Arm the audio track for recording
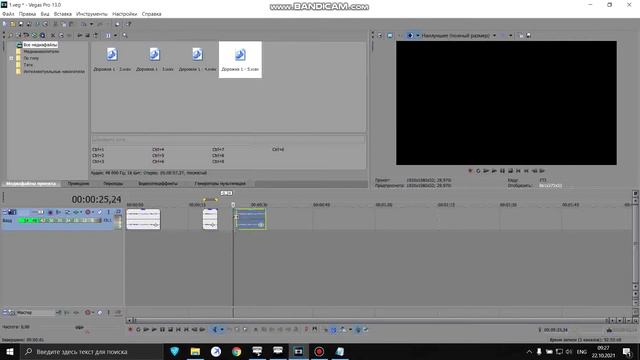The height and width of the screenshot is (360, 640). (x=50, y=212)
